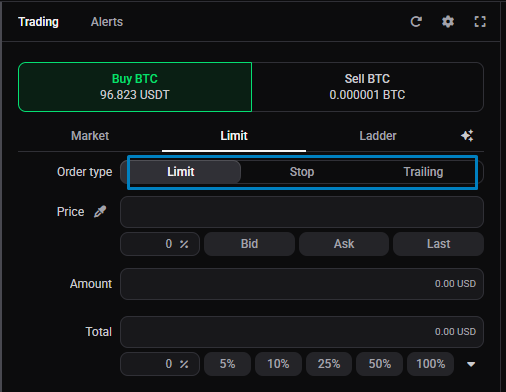Click the price percent offset field
Screen dimensions: 506x392
[160, 244]
